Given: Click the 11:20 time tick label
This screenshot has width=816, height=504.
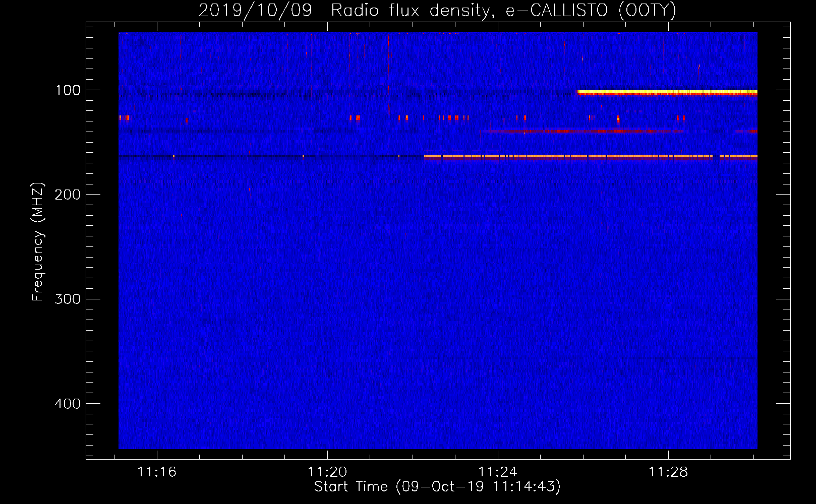Looking at the screenshot, I should pos(327,472).
